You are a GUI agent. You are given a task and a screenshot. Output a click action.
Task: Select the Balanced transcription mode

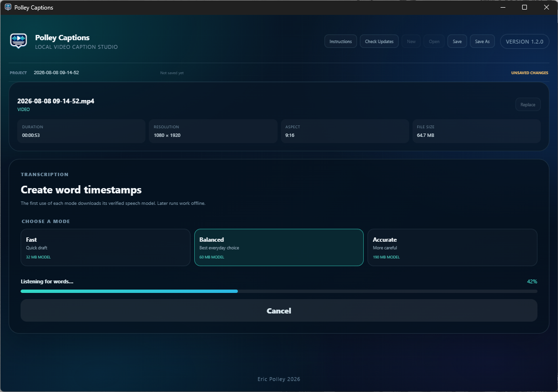pos(279,247)
